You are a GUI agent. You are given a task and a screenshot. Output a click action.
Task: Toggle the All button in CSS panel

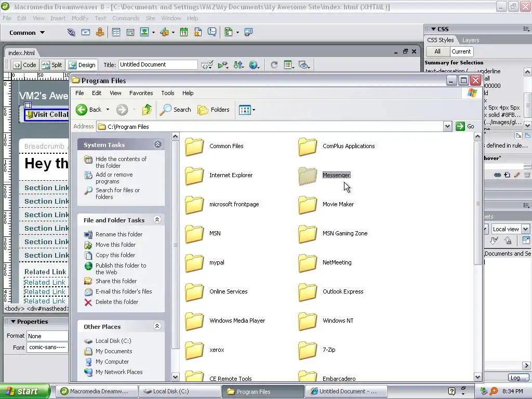(x=437, y=51)
